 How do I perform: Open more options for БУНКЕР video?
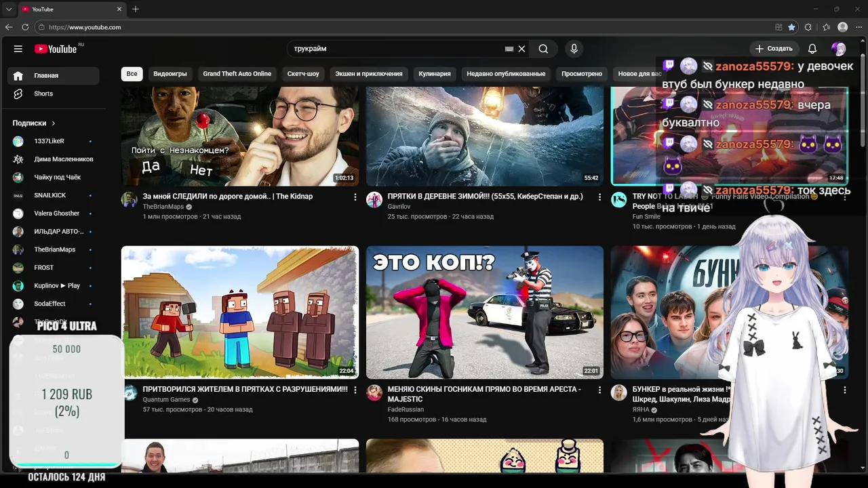tap(845, 390)
